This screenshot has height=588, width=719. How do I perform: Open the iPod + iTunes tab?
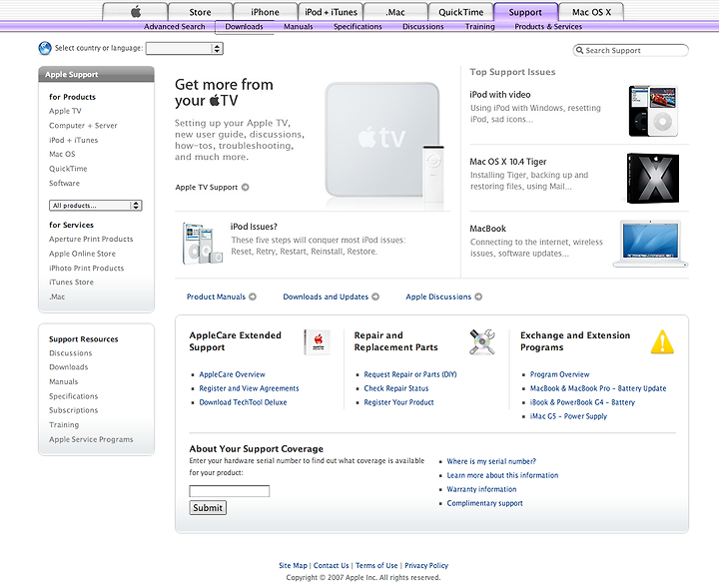(331, 12)
